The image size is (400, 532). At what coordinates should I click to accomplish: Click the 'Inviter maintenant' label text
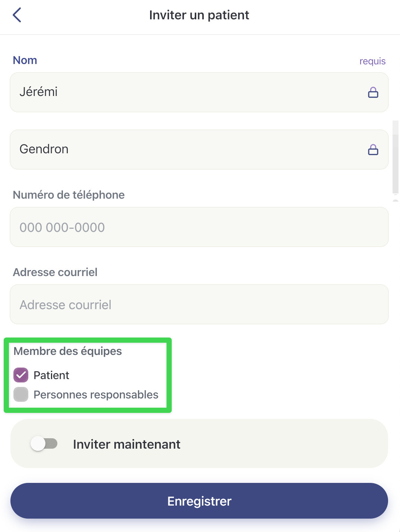127,444
